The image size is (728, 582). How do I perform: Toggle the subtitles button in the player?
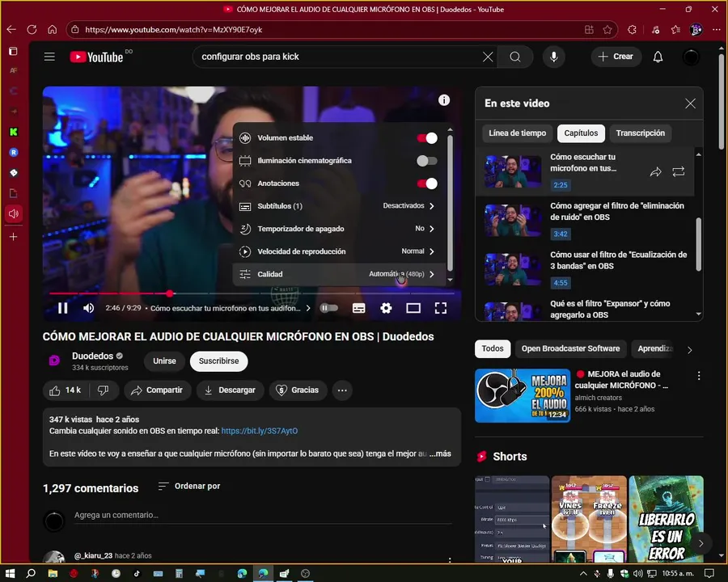(x=358, y=308)
